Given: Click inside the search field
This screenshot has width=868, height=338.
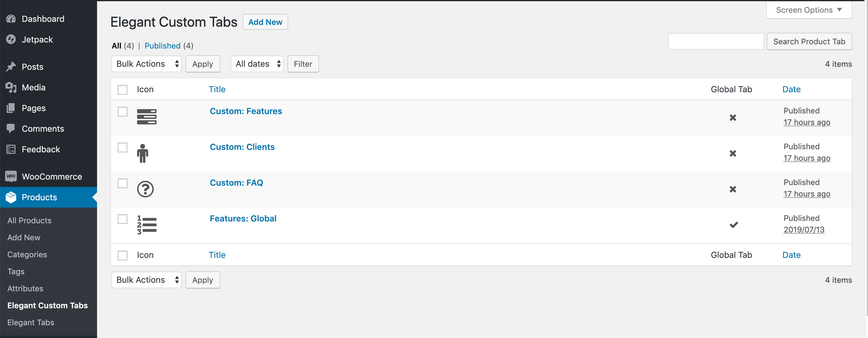Looking at the screenshot, I should (x=716, y=41).
